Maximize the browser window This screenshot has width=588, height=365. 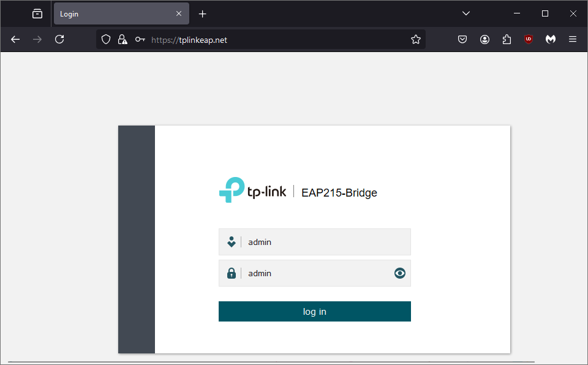tap(545, 13)
